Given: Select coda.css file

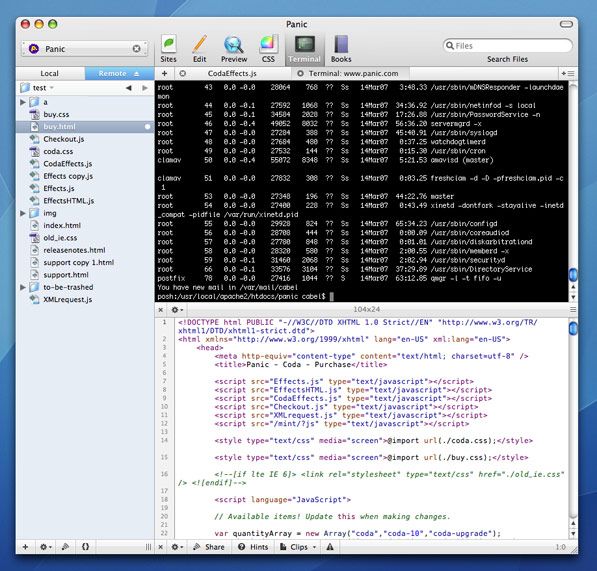Looking at the screenshot, I should (85, 151).
